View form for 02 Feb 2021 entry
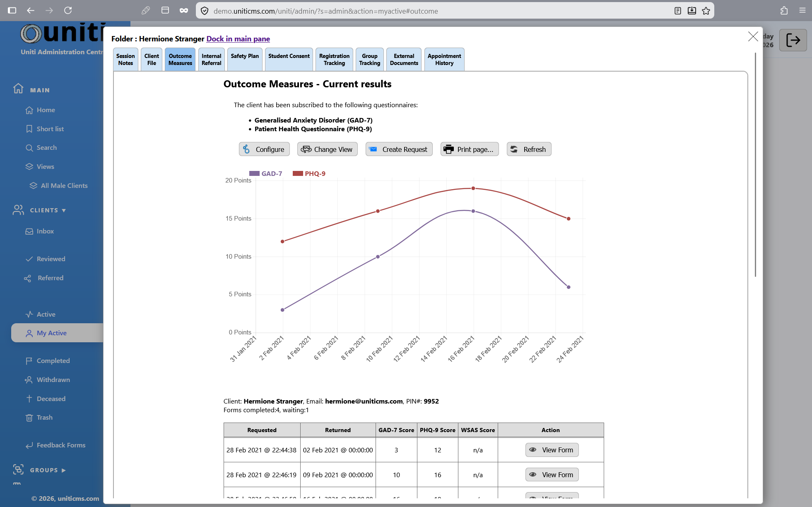The image size is (812, 507). (552, 450)
